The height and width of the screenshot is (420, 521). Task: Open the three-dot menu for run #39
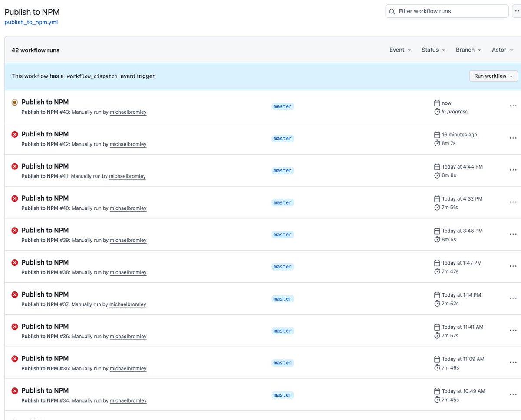click(x=513, y=234)
